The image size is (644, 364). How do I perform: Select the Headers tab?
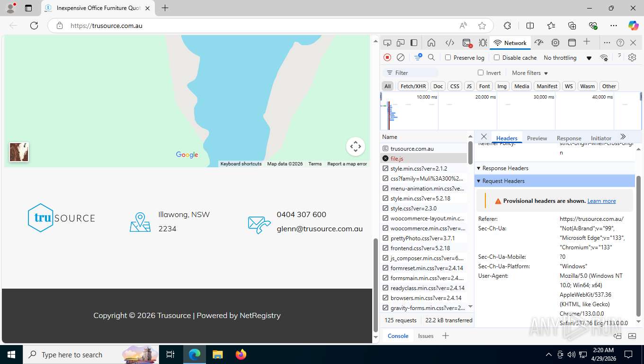point(507,138)
